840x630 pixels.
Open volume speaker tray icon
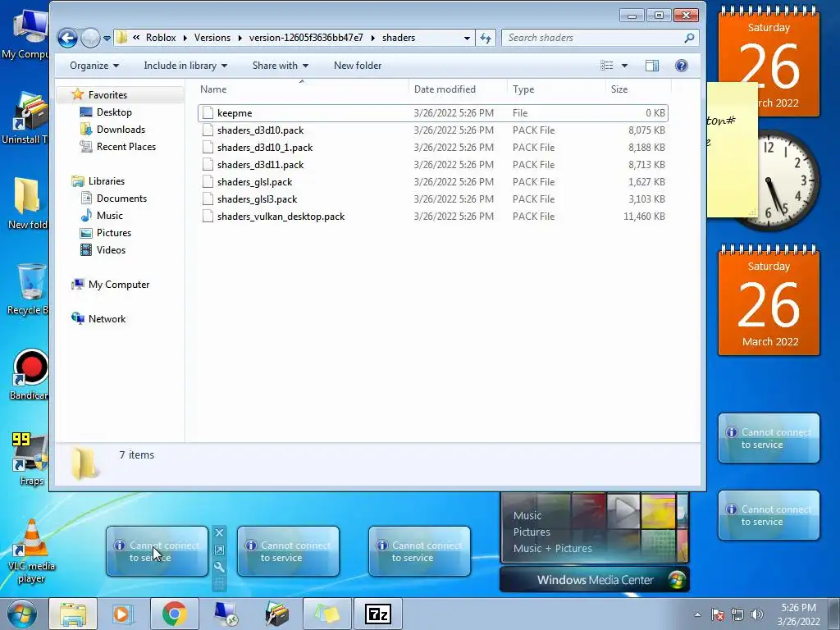point(756,614)
